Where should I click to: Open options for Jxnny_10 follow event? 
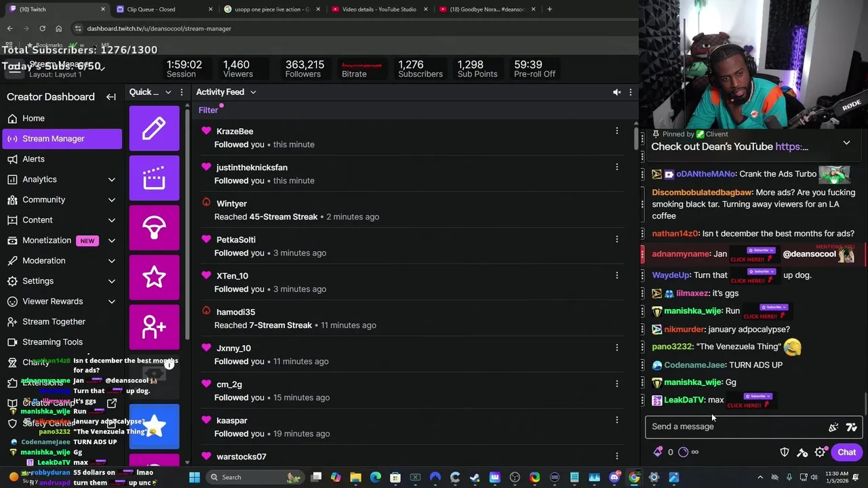pyautogui.click(x=617, y=348)
